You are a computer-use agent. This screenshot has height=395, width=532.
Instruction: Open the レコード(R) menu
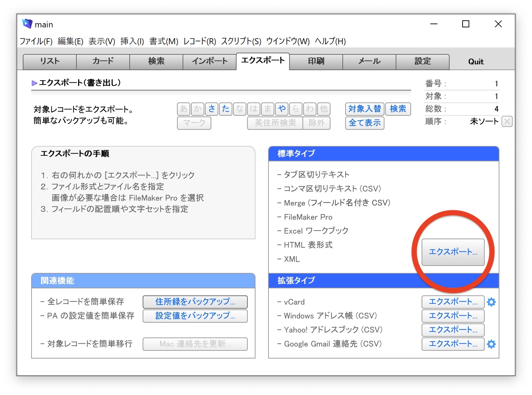199,41
